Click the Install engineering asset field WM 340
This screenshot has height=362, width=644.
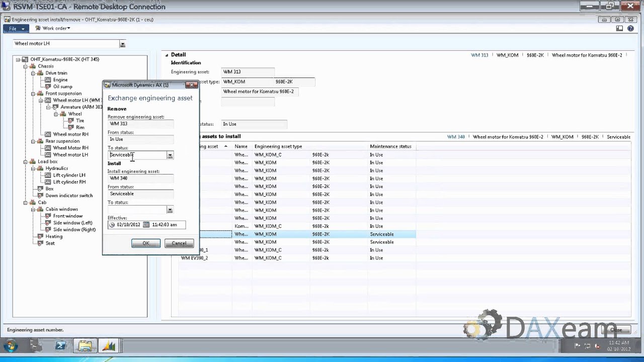click(140, 178)
